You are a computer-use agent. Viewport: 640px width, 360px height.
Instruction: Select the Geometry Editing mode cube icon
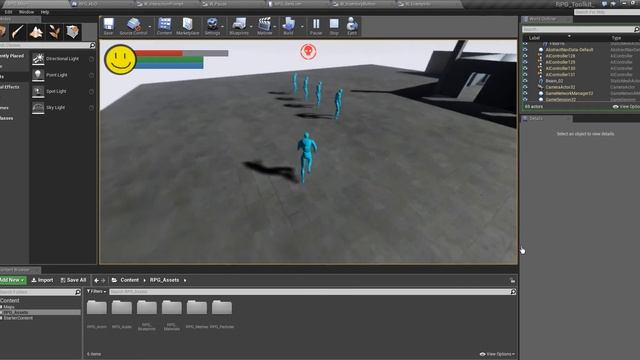[73, 32]
